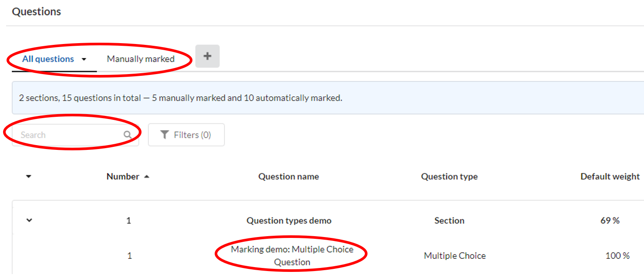Click the sort arrow beside Number
Viewport: 644px width, 278px height.
coord(147,176)
